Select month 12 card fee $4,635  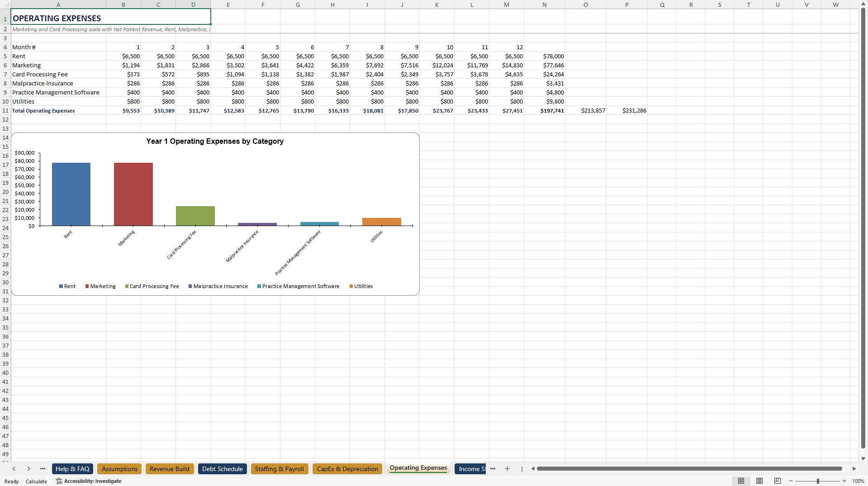point(507,74)
